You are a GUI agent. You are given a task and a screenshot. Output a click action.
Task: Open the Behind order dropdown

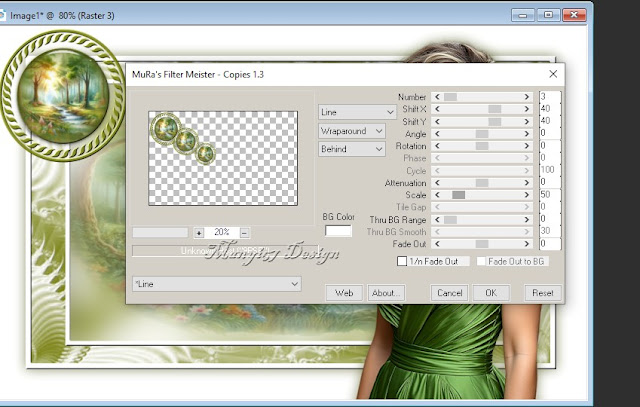coord(351,149)
